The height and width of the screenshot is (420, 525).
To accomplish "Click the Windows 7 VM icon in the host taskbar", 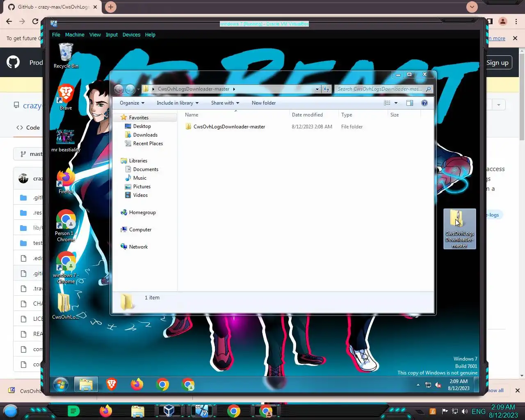I will (201, 411).
